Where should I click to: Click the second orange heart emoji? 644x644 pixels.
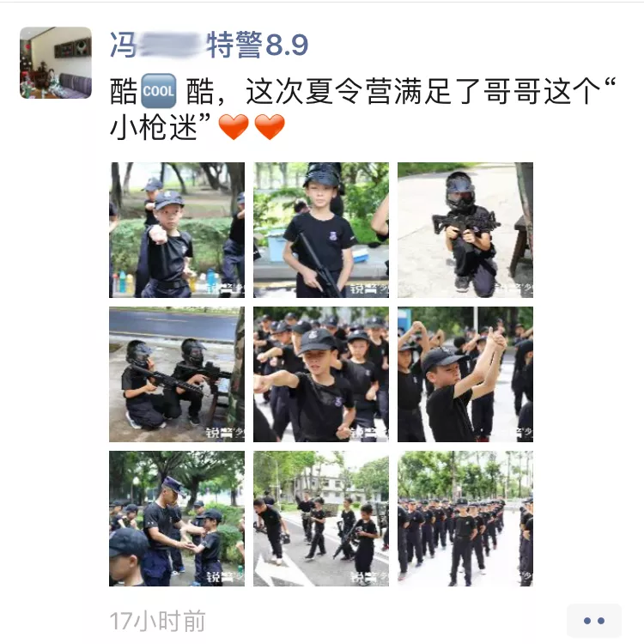270,126
